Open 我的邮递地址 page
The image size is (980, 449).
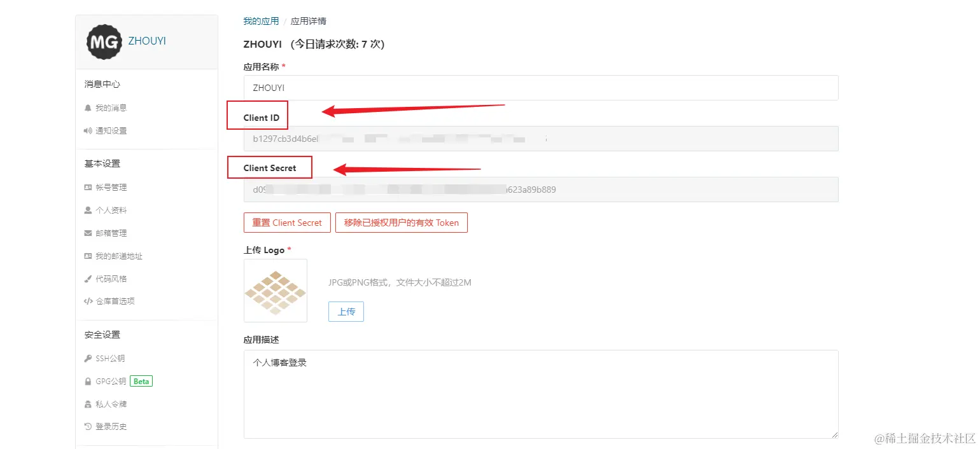point(119,256)
